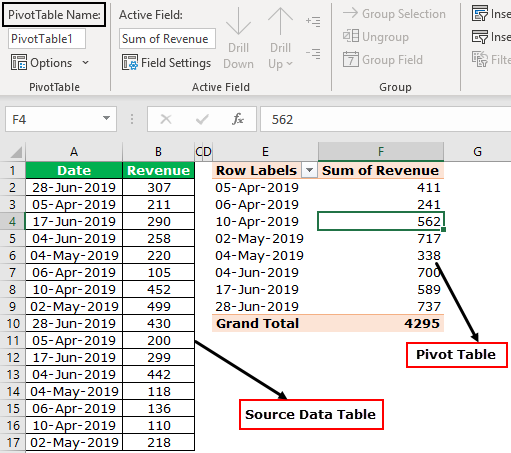Viewport: 511px width, 453px height.
Task: Click the formula bar Cancel X
Action: coord(166,119)
